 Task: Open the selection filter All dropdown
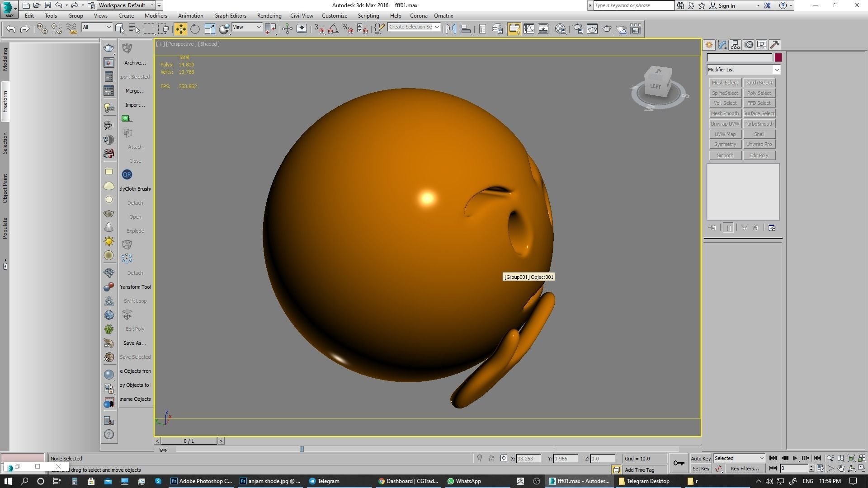(x=96, y=27)
